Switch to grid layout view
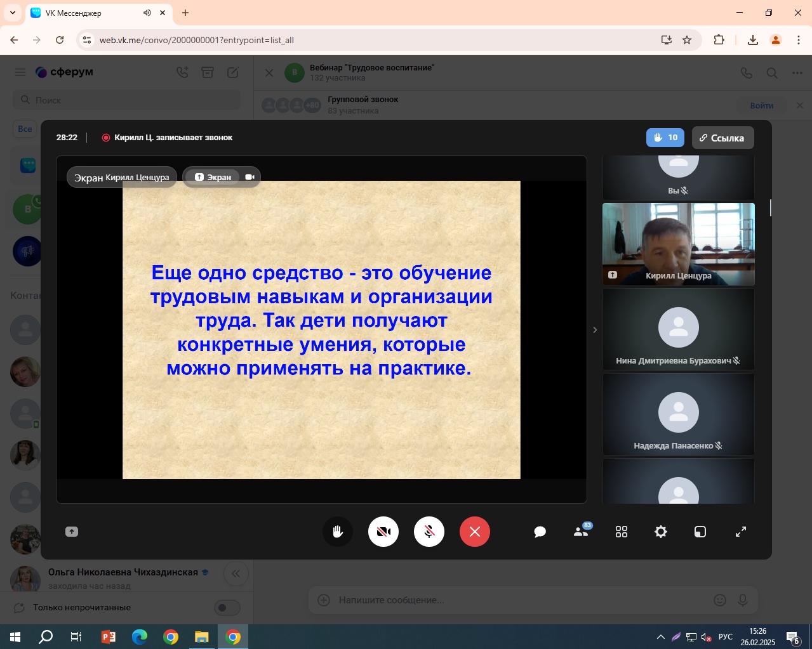Screen dimensions: 812x649 (x=622, y=532)
